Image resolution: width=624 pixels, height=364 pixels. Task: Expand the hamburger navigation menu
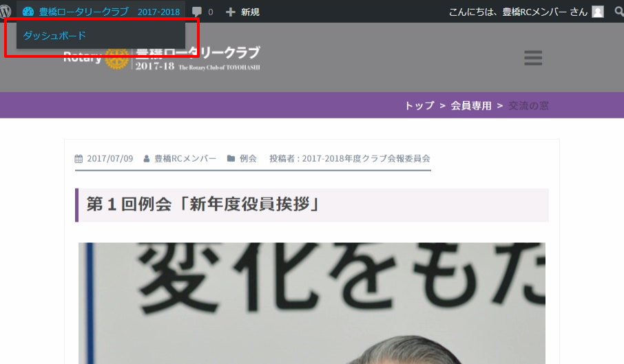pos(533,58)
